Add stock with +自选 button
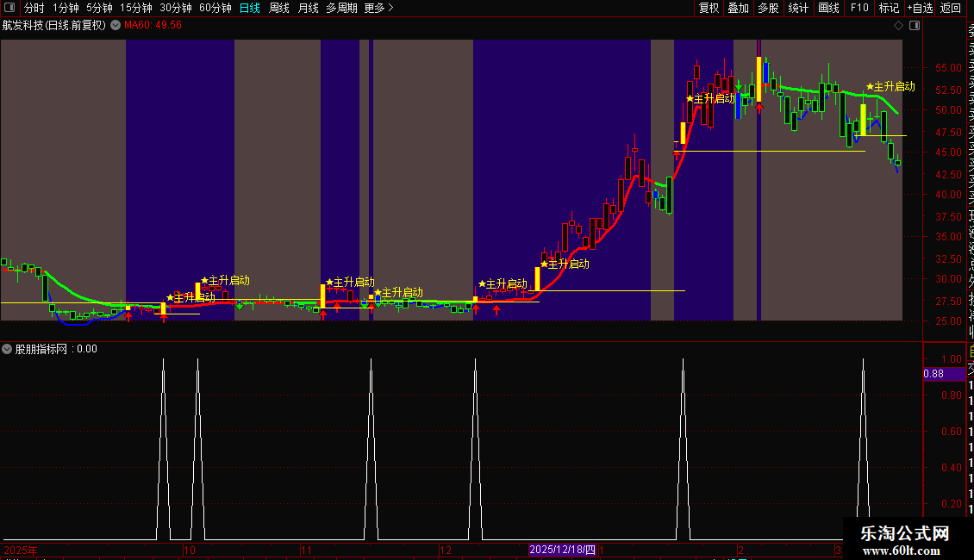The width and height of the screenshot is (974, 560). [920, 8]
